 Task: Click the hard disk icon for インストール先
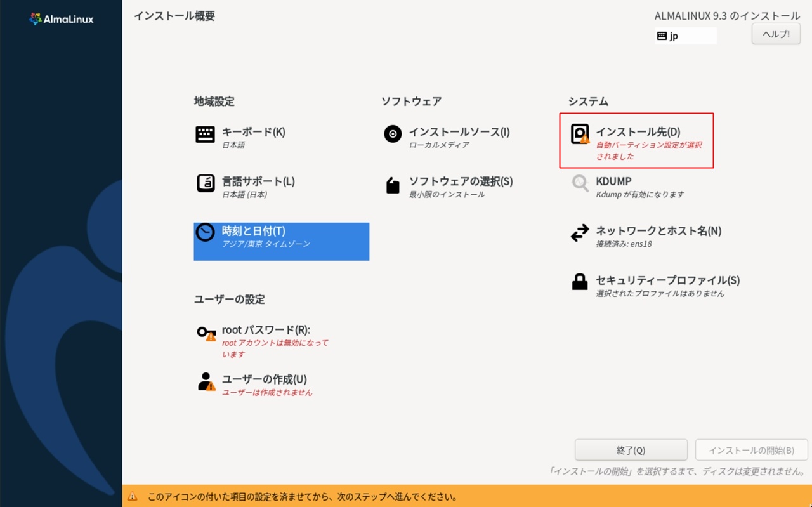coord(580,135)
